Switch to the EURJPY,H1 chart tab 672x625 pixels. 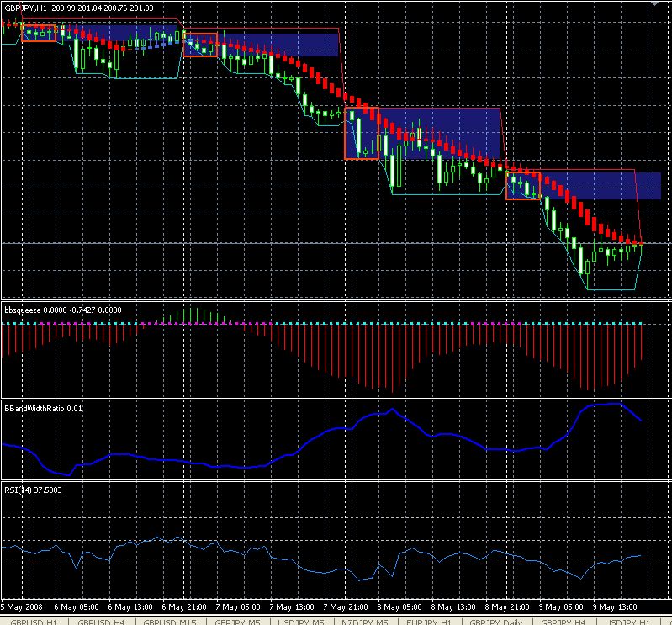point(429,622)
